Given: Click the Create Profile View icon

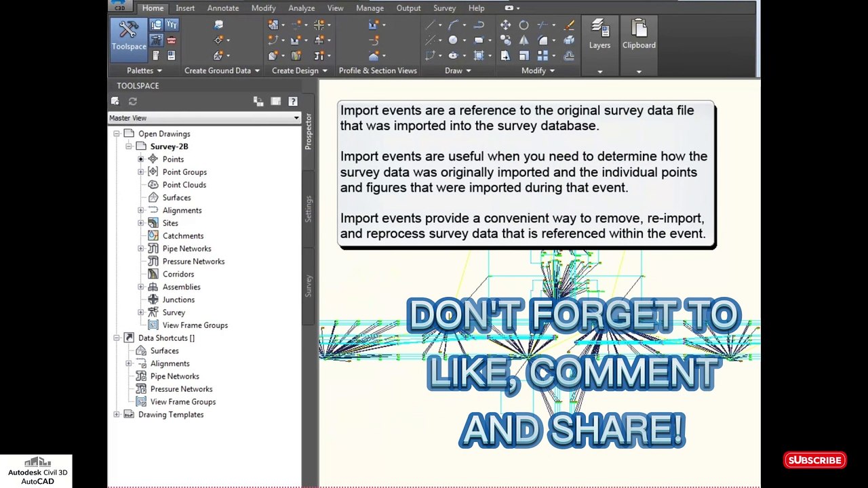Looking at the screenshot, I should [373, 25].
